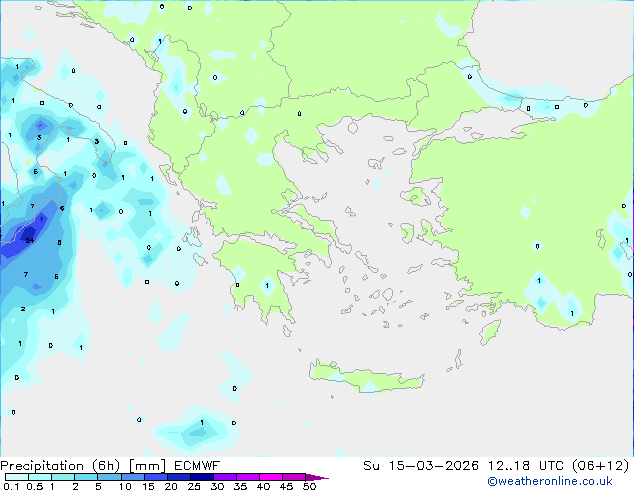Click the 45–50 mm legend color swatch
634x490 pixels.
click(x=294, y=477)
